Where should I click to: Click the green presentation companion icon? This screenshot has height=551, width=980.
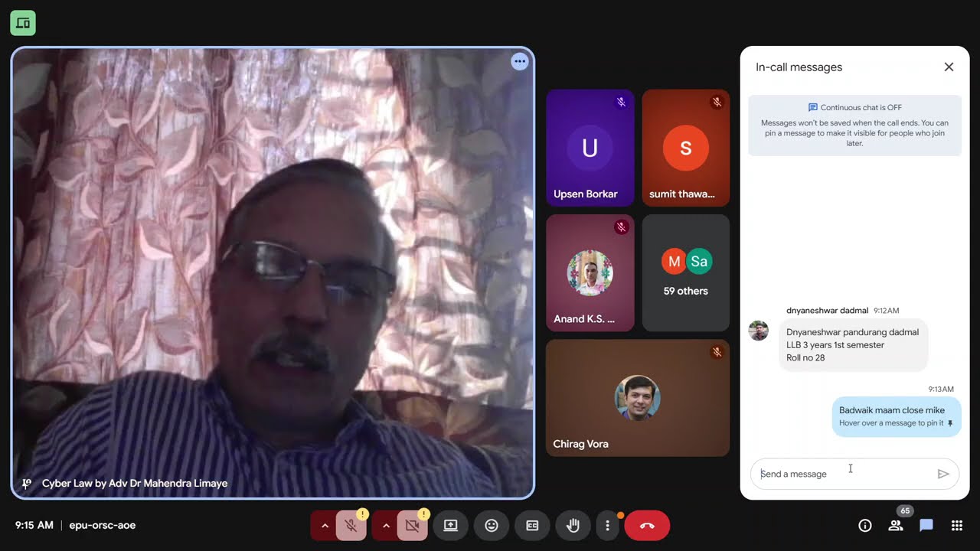(x=23, y=23)
